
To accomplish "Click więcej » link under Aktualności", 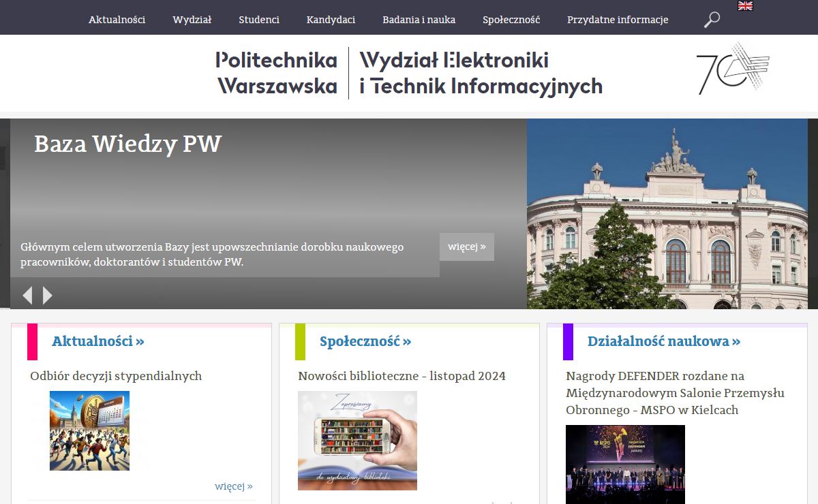I will tap(234, 486).
